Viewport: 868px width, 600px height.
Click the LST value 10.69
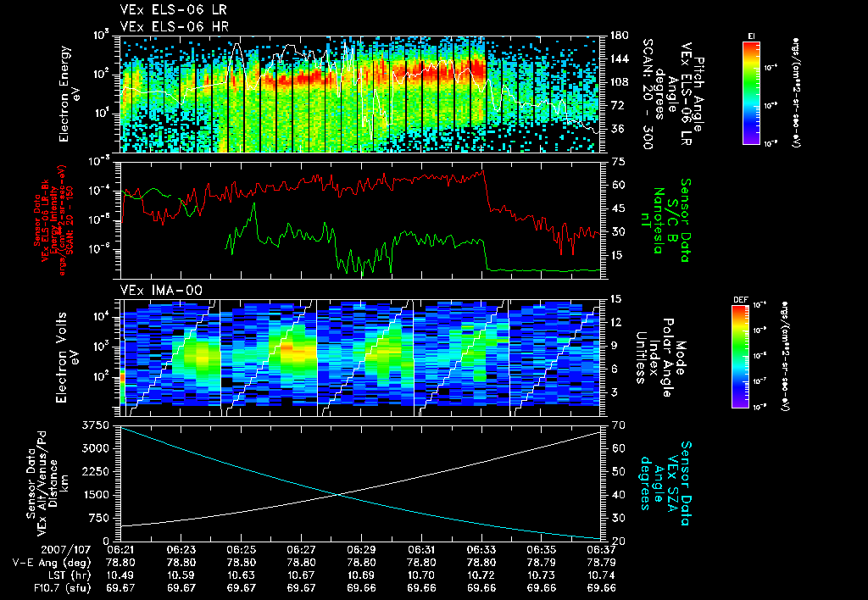[x=361, y=575]
